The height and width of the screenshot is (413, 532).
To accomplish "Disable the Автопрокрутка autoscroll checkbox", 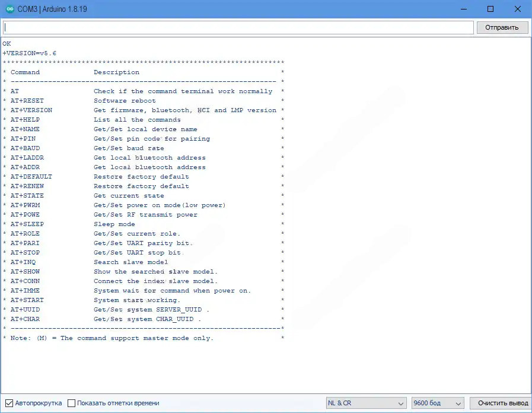I will click(x=9, y=403).
